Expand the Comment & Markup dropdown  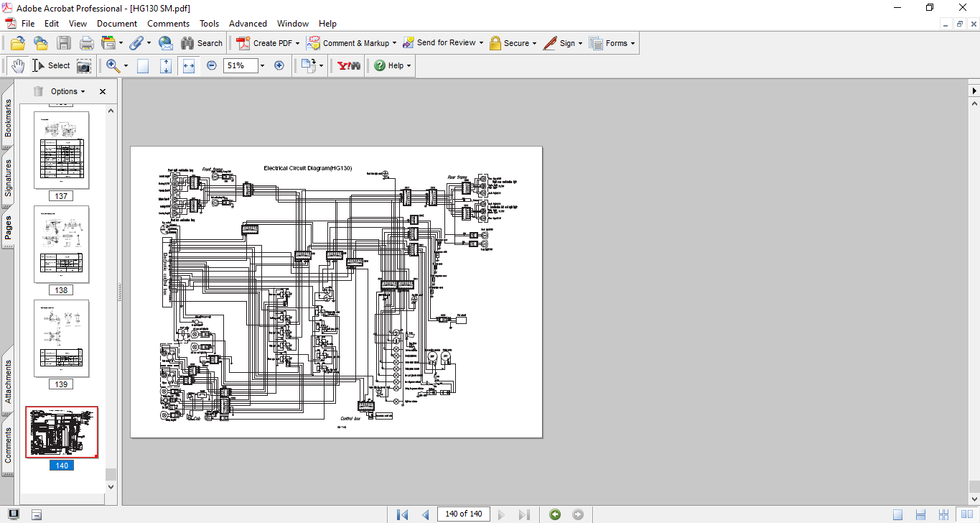click(x=394, y=43)
